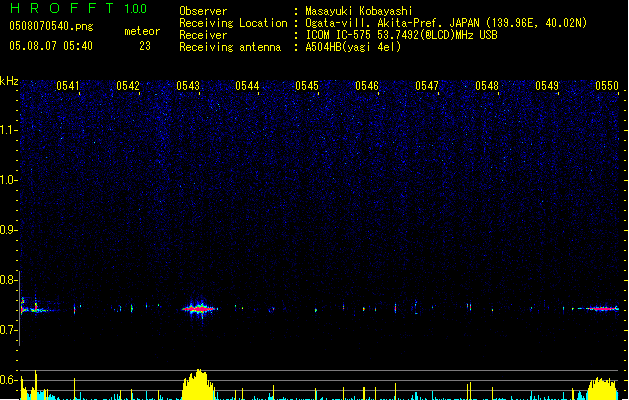Viewport: 629px width, 400px height.
Task: Click the 1.0 kHz axis label
Action: tap(8, 180)
